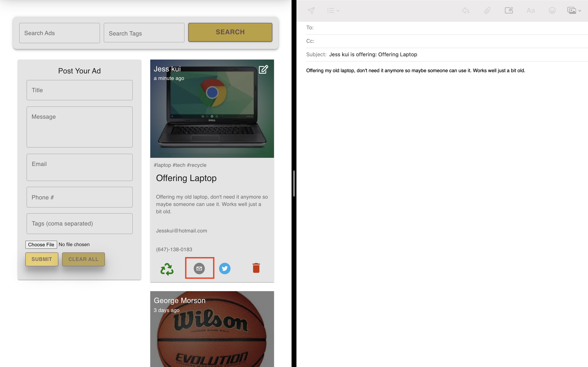Click the markup compose icon in mail toolbar
The image size is (588, 367).
(x=509, y=10)
